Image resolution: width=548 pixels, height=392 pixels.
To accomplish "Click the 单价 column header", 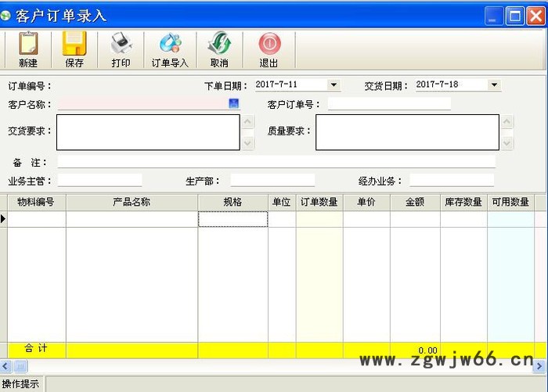I will coord(366,203).
